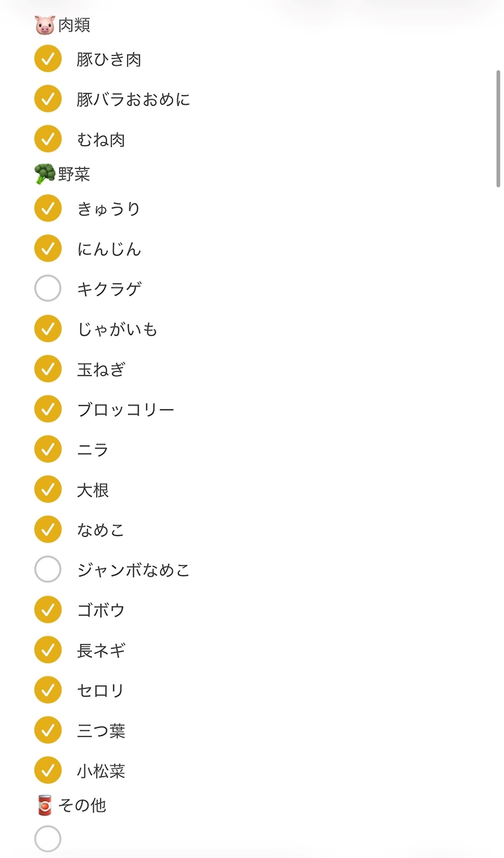Click the broccoli emoji by 野菜
Viewport: 504px width, 858px height.
coord(45,174)
